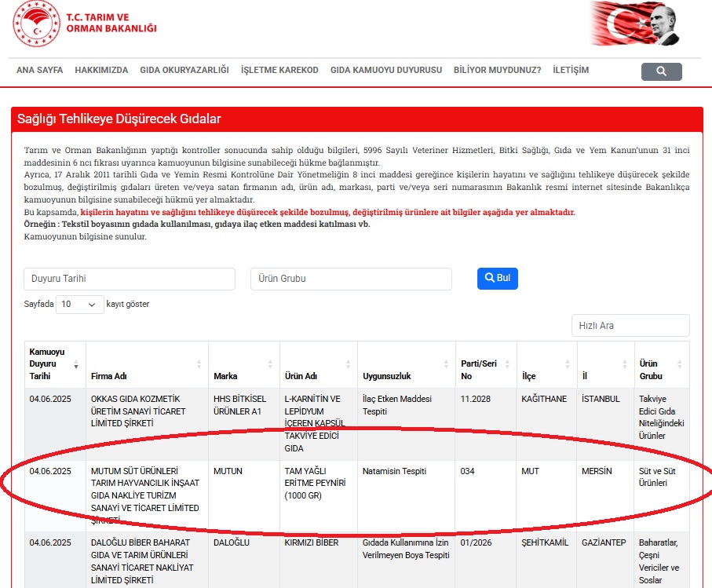The image size is (712, 588).
Task: Open the records-per-page dropdown showing 10
Action: [79, 305]
